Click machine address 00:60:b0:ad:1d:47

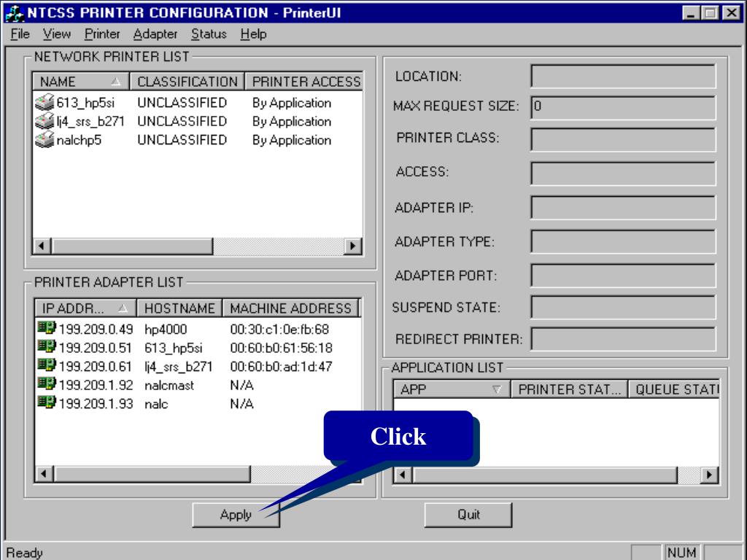281,366
